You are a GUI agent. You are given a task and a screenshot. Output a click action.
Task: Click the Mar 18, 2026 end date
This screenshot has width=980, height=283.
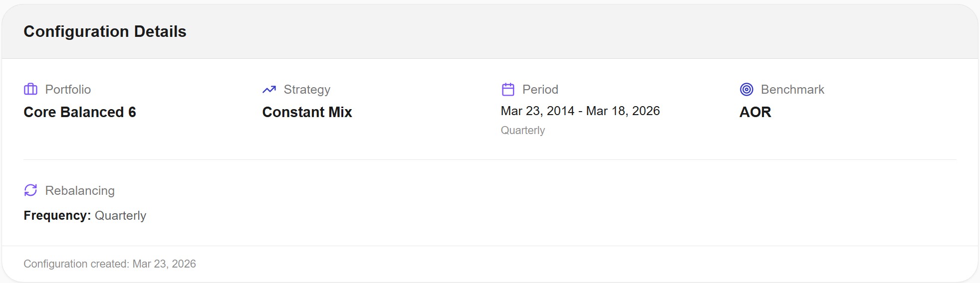(623, 111)
